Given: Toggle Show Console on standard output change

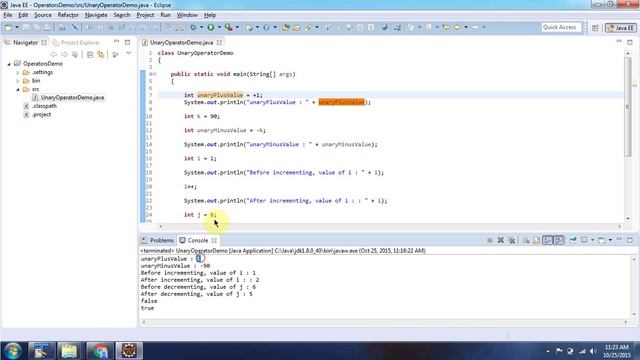Looking at the screenshot, I should tap(548, 240).
